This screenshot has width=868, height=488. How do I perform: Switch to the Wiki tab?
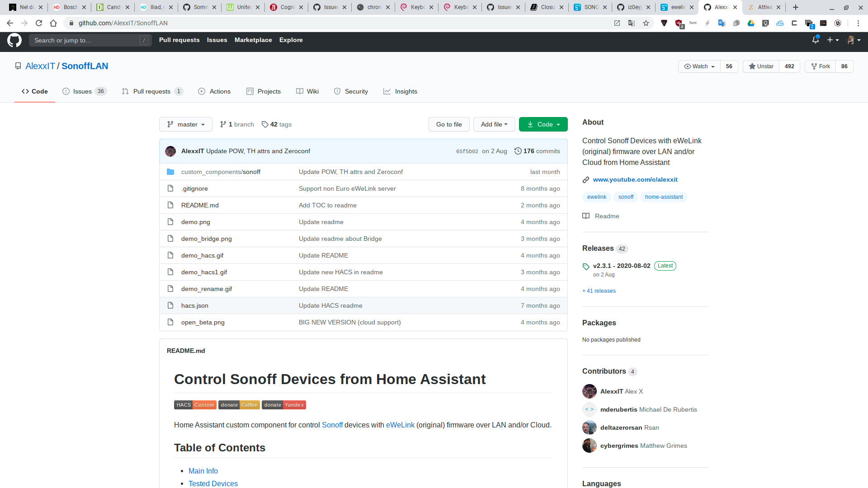(x=307, y=91)
